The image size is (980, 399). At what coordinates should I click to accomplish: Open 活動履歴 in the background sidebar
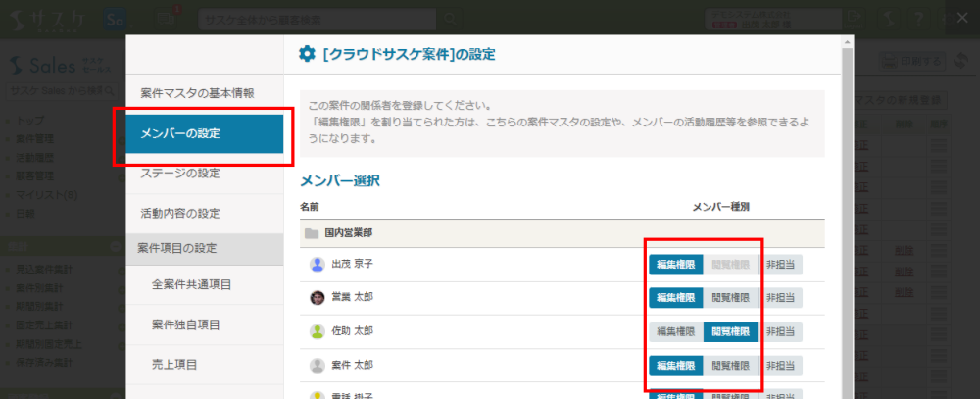[35, 157]
